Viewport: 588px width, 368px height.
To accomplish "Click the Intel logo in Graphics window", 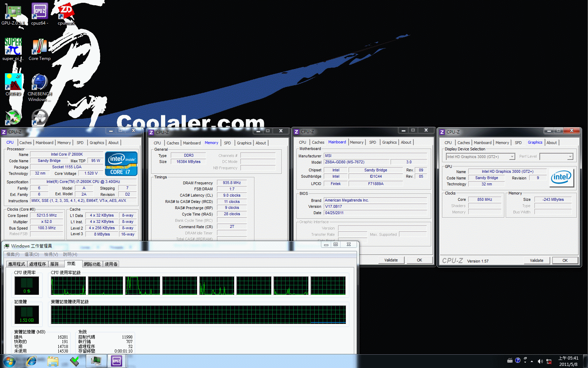I will (x=561, y=178).
